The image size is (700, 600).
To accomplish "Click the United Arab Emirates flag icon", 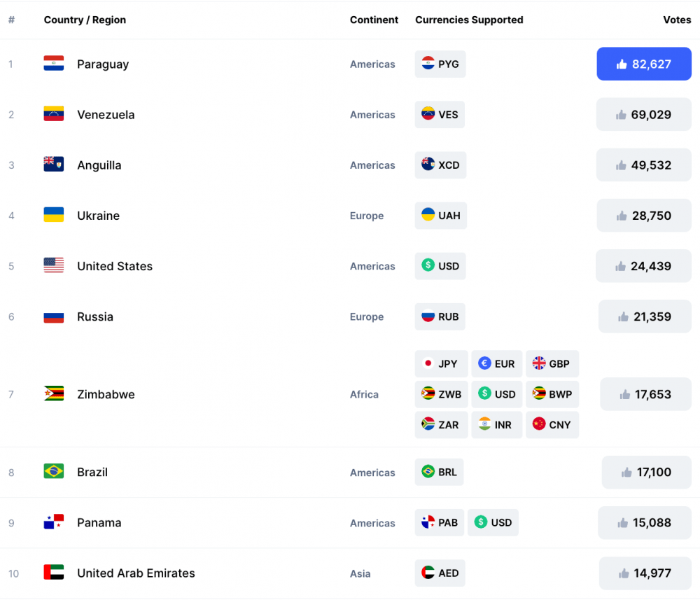I will [x=54, y=572].
